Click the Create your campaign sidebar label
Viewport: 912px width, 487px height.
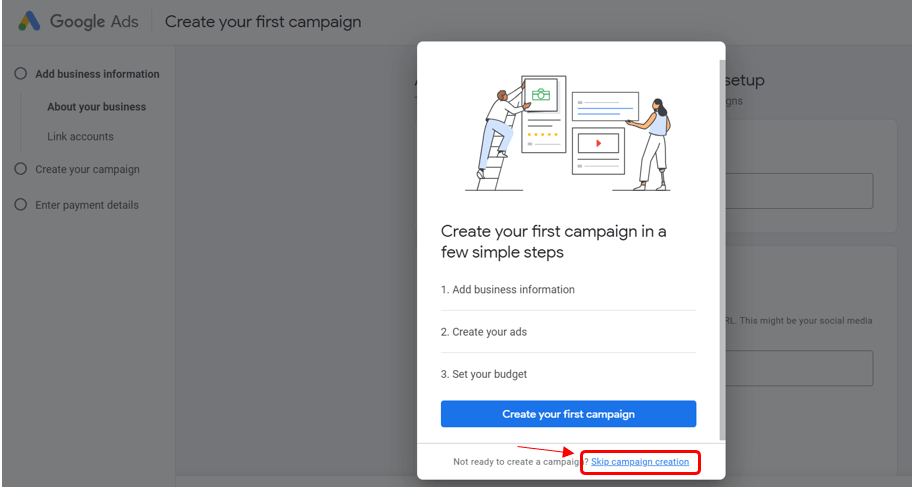[87, 169]
